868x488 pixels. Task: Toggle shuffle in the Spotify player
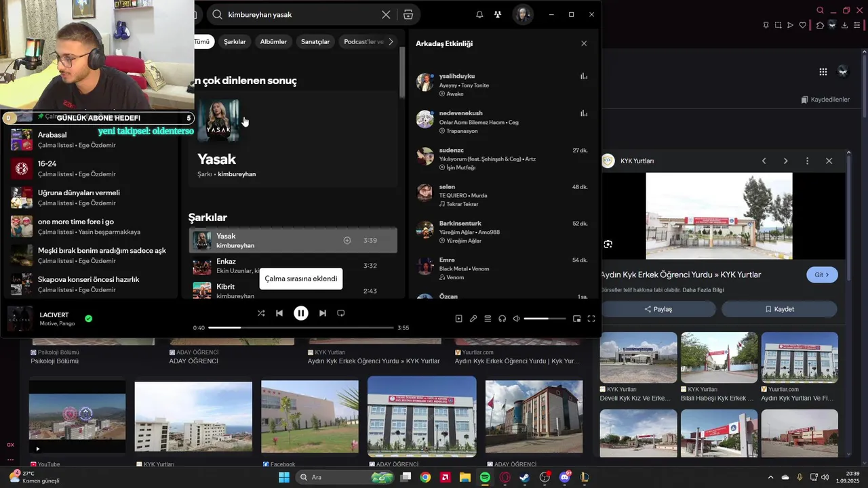pyautogui.click(x=261, y=313)
